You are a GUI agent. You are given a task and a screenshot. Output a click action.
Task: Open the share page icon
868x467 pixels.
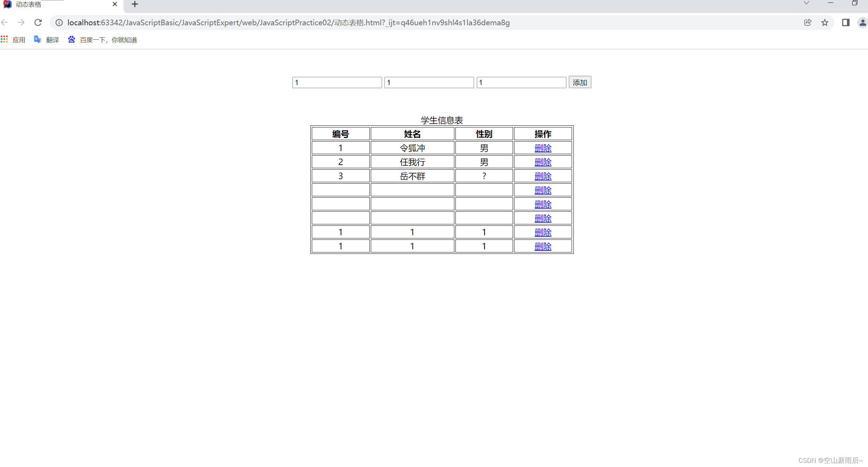pos(808,22)
